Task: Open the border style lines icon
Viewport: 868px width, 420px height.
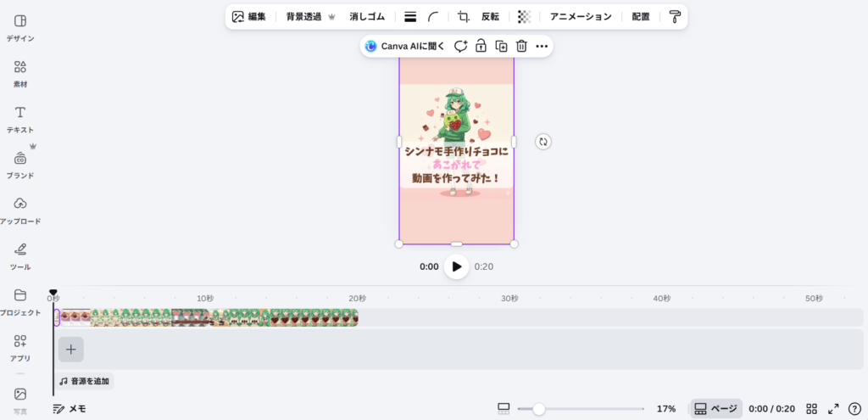Action: 410,16
